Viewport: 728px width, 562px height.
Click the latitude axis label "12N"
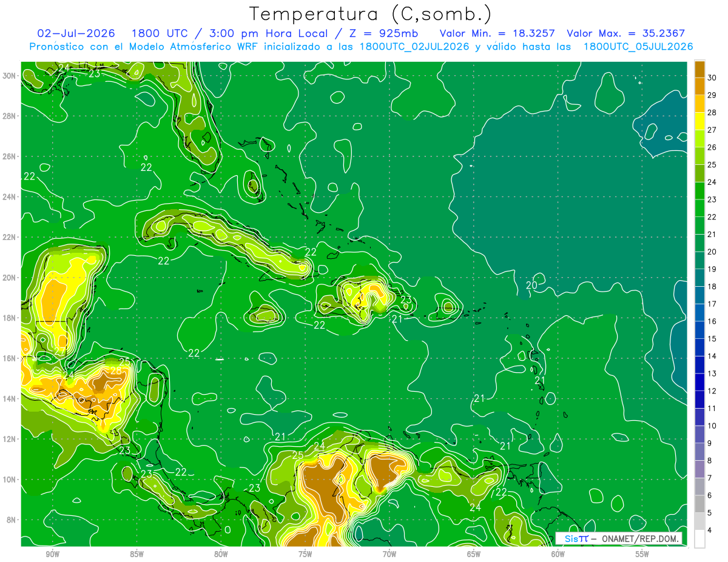tap(10, 439)
